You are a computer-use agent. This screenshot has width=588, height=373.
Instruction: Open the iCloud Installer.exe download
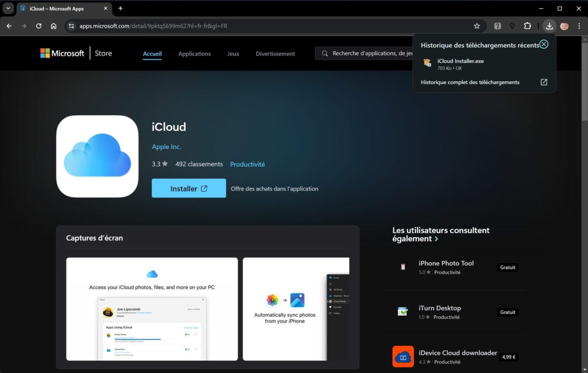pos(484,64)
